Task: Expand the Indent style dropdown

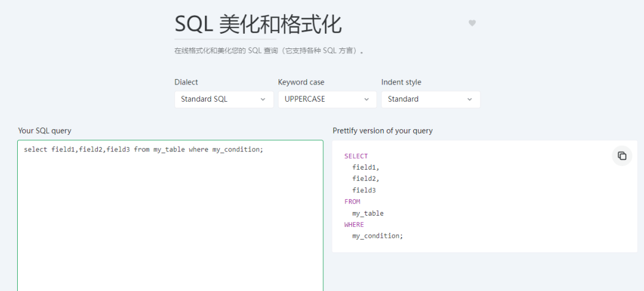Action: 430,99
